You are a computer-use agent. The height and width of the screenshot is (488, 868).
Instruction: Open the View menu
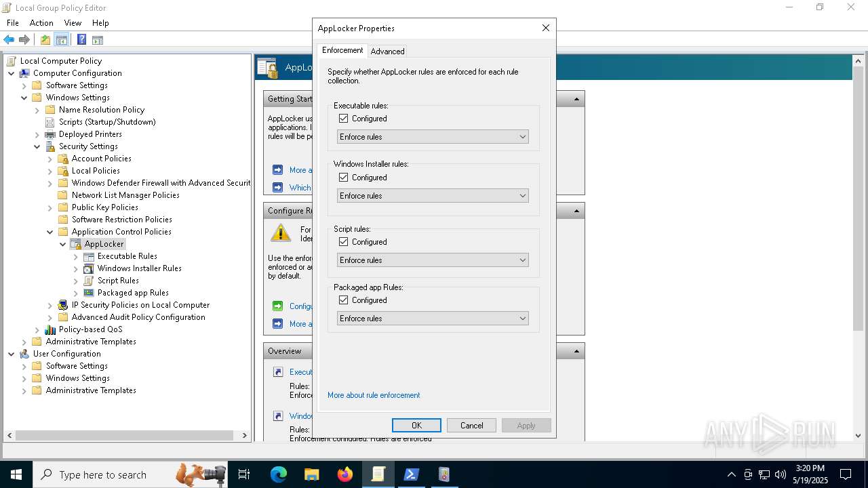point(73,22)
